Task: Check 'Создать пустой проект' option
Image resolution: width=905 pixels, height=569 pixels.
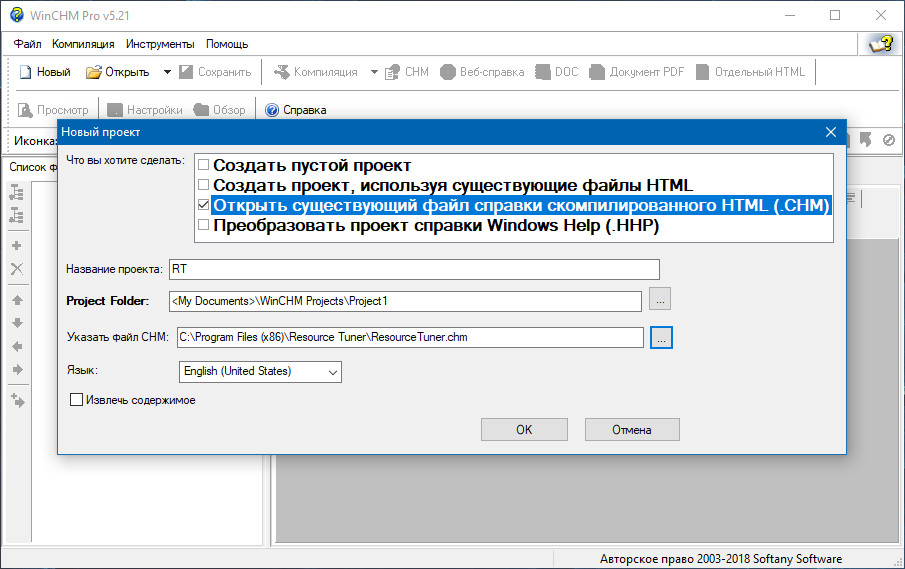Action: pyautogui.click(x=203, y=165)
